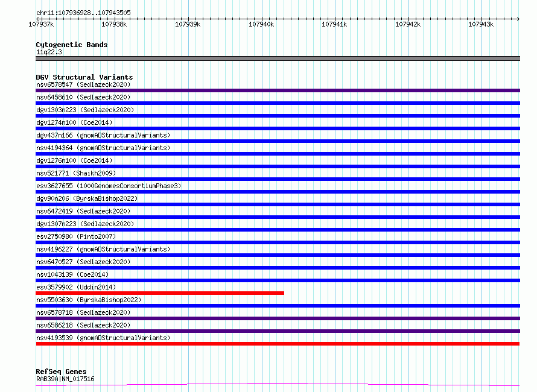Screen dimensions: 537x392
Task: Select dgv437n166 (gnomADStructuralVariants) label
Action: pyautogui.click(x=103, y=135)
